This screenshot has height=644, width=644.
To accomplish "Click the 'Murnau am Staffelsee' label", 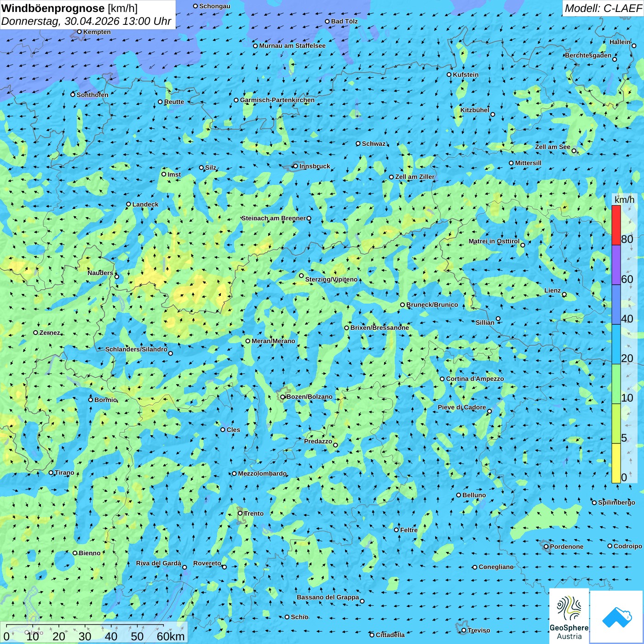I will (292, 46).
